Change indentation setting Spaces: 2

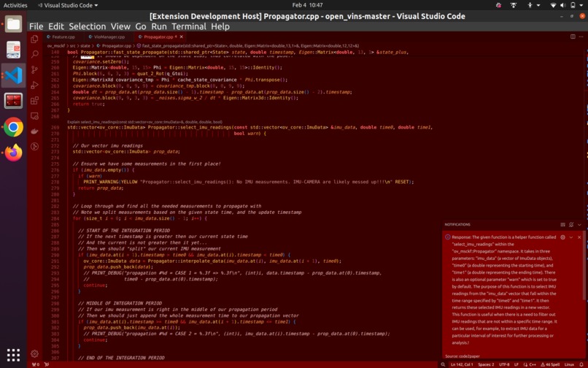[x=486, y=364]
